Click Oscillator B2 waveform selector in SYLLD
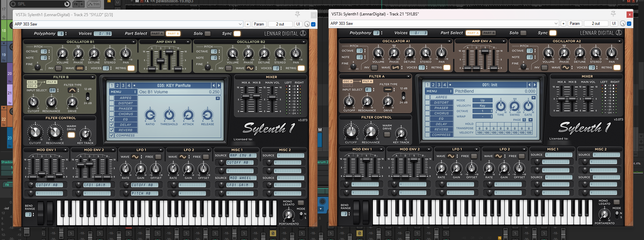Screen dimensions: 644x240 point(250,68)
